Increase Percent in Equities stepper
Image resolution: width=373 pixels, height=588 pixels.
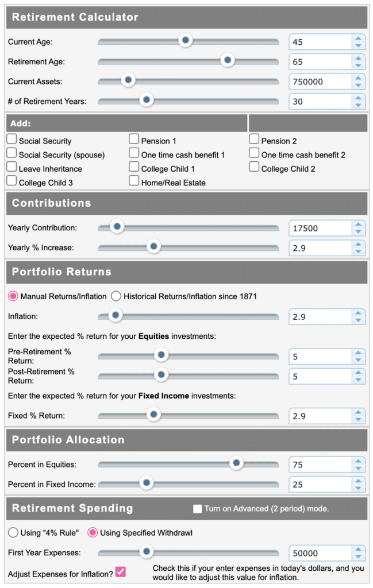click(359, 461)
